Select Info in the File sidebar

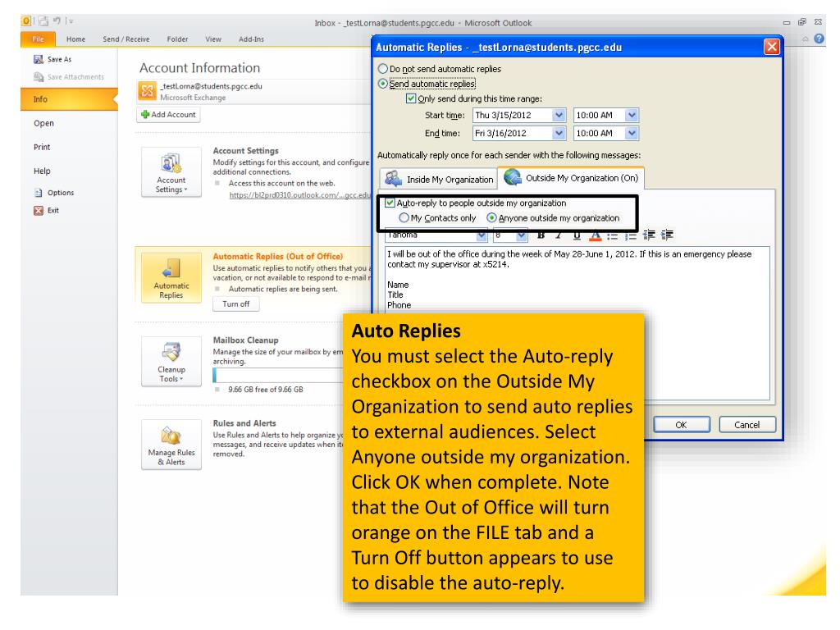coord(69,99)
